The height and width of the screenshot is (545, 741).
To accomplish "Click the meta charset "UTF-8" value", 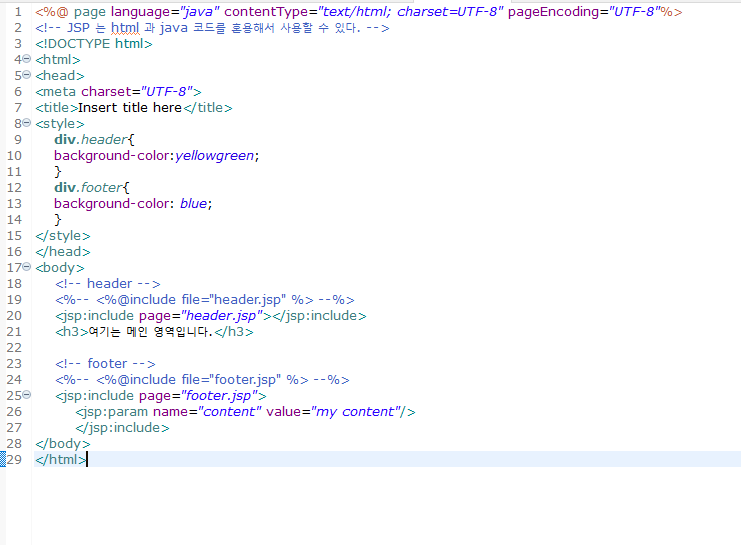I will [167, 92].
